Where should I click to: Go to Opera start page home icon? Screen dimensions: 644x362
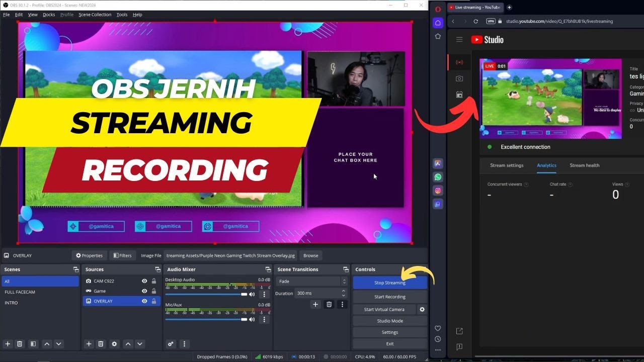(x=438, y=23)
